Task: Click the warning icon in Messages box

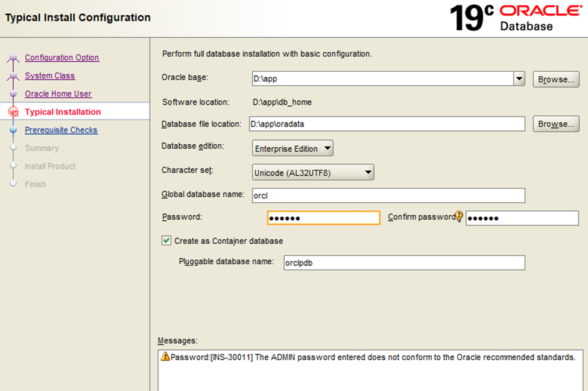Action: [165, 357]
